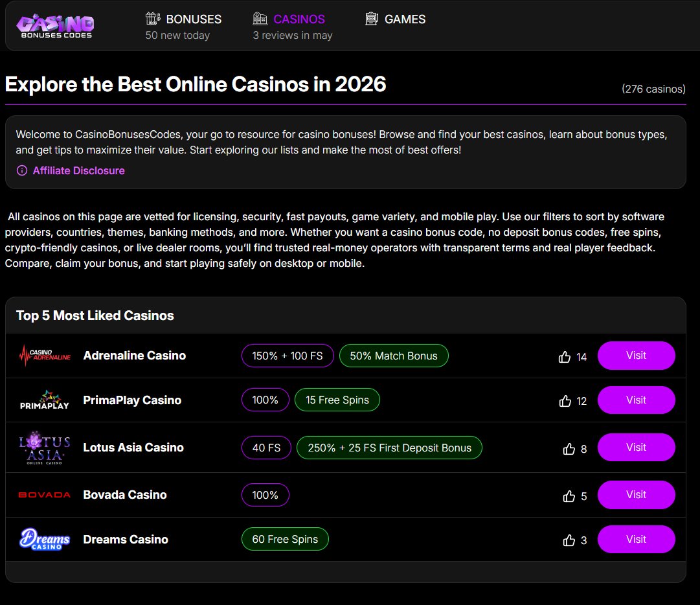Viewport: 700px width, 605px height.
Task: Open the Bovada Casino name link
Action: [x=125, y=495]
